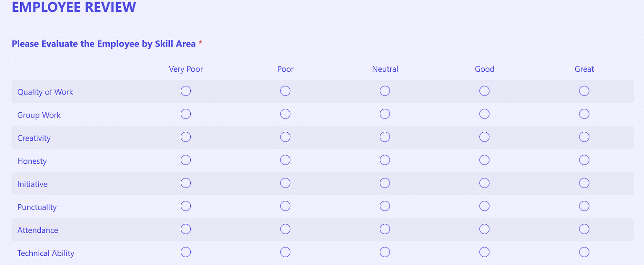This screenshot has width=644, height=265.
Task: Mark Group Work as Neutral
Action: tap(385, 114)
